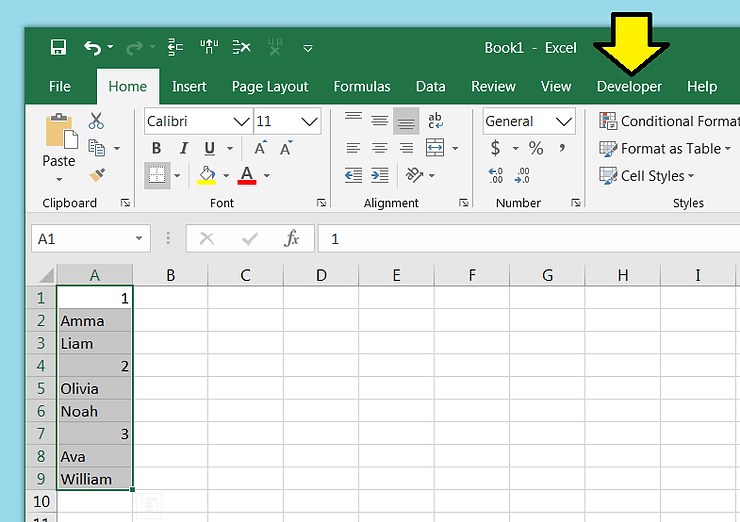
Task: Open the Name Box dropdown arrow
Action: point(140,239)
